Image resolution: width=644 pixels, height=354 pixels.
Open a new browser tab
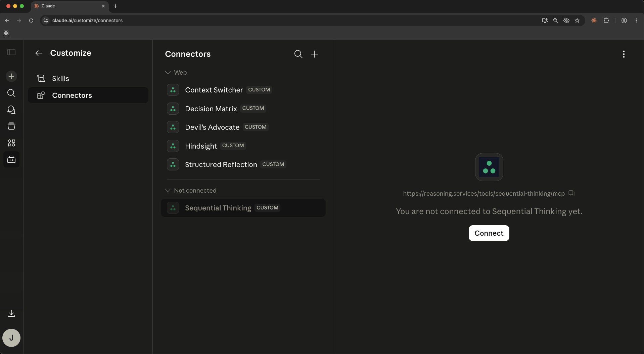tap(116, 6)
